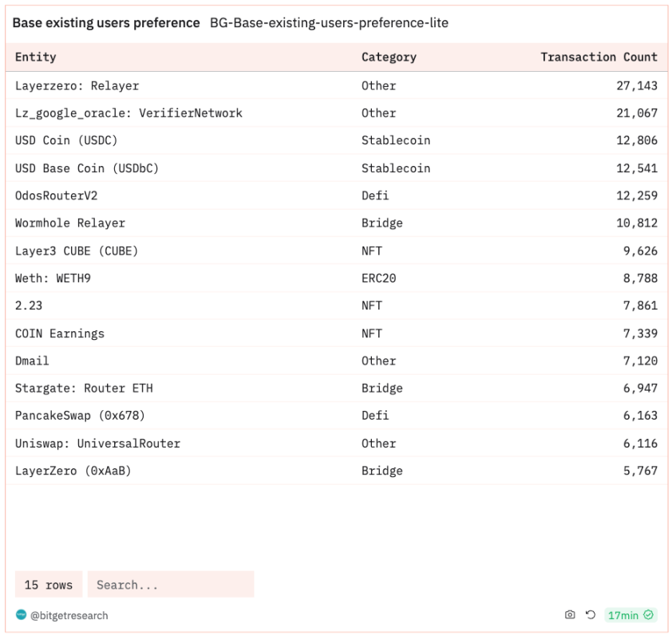The width and height of the screenshot is (672, 635).
Task: Click the ERC20 category cell
Action: tap(378, 278)
